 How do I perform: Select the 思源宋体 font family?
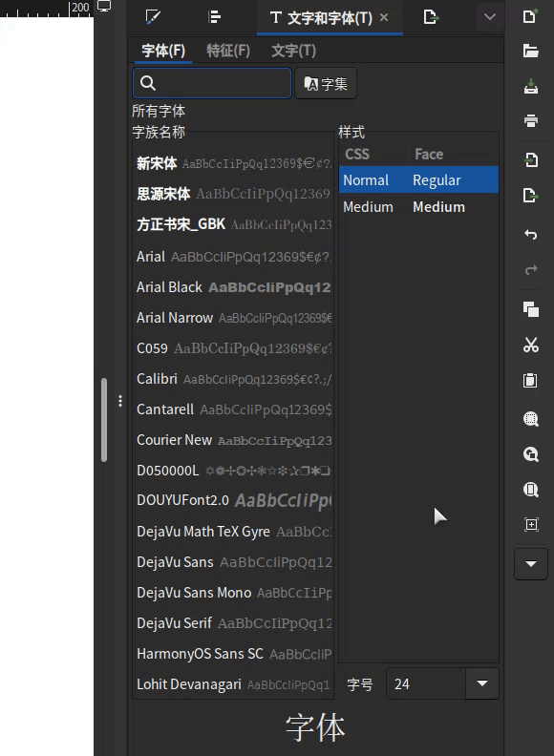[234, 194]
